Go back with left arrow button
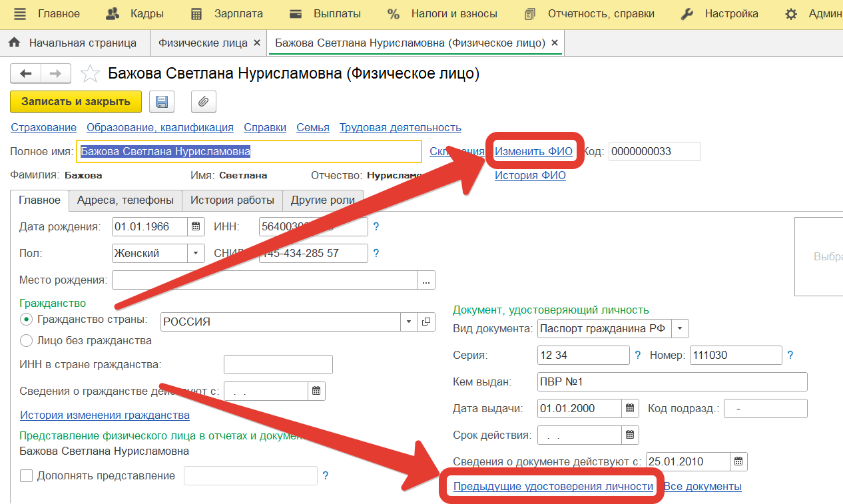This screenshot has height=504, width=843. tap(26, 73)
